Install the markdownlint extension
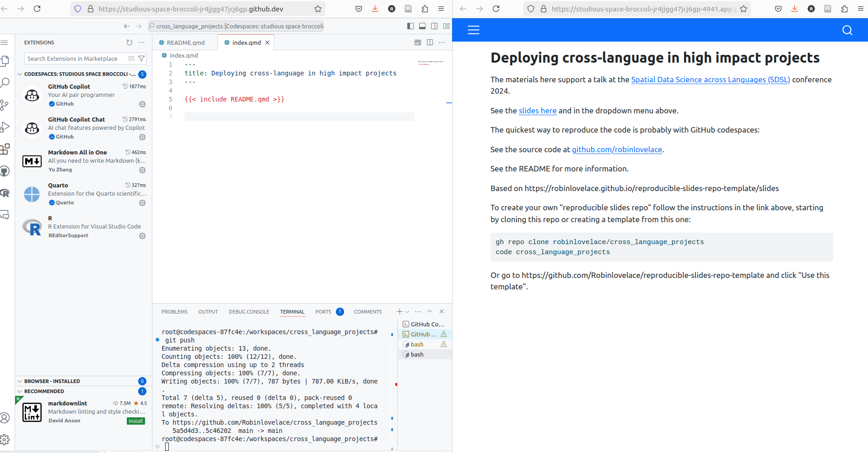 (x=135, y=421)
